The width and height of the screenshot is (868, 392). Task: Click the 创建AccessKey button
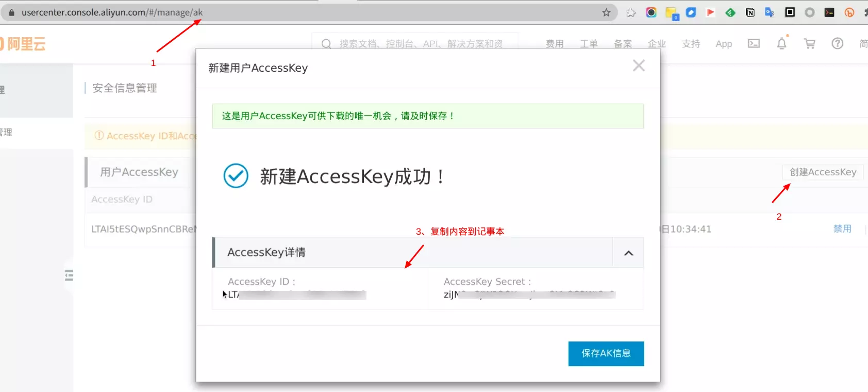[823, 172]
